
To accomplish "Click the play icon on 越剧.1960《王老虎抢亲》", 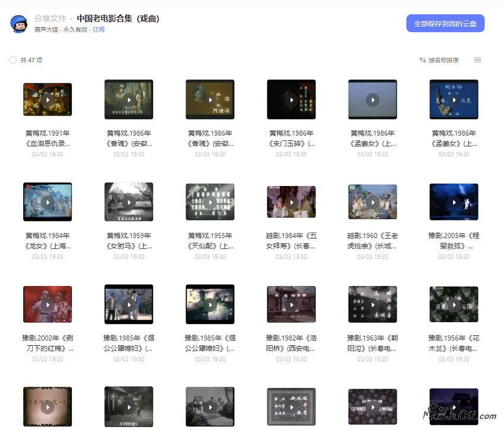I will pos(372,201).
